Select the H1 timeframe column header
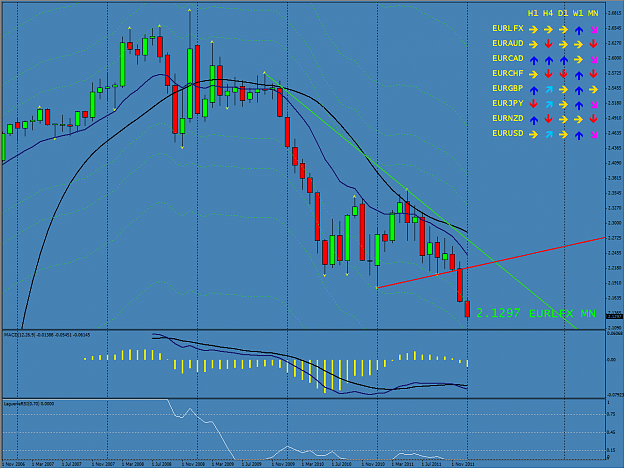The height and width of the screenshot is (469, 625). [x=533, y=13]
